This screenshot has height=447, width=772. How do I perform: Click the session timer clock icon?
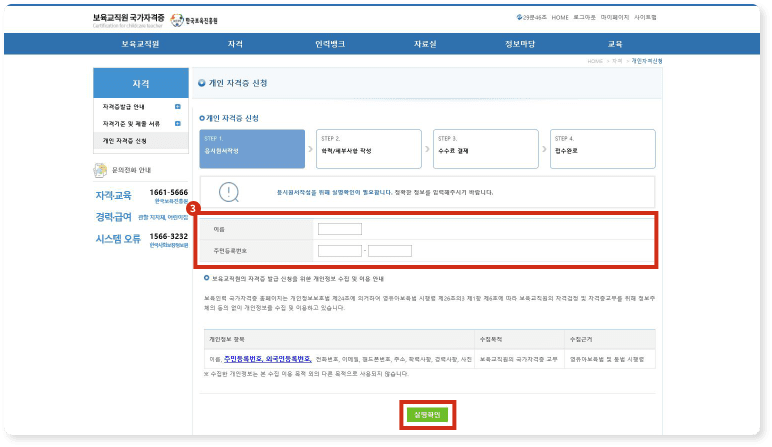pyautogui.click(x=519, y=17)
